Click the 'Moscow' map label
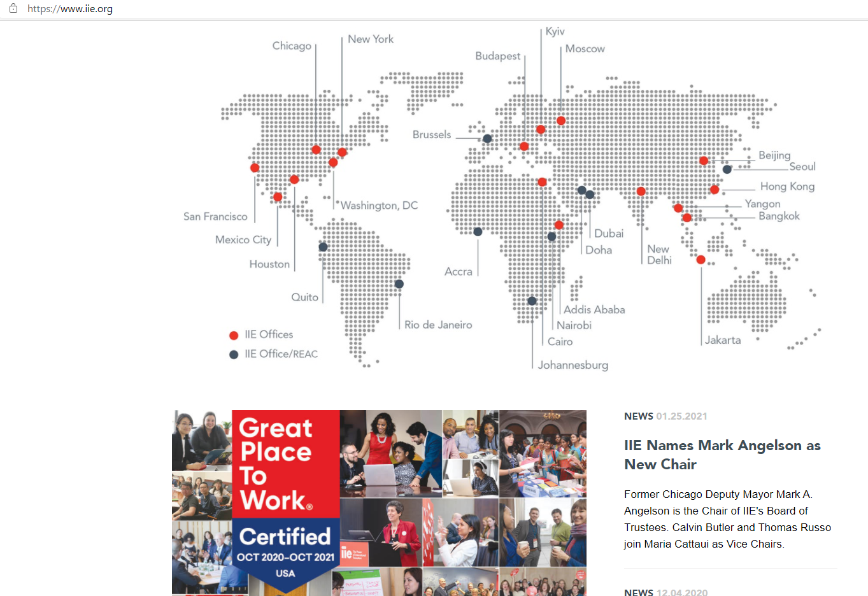This screenshot has height=596, width=868. [585, 48]
